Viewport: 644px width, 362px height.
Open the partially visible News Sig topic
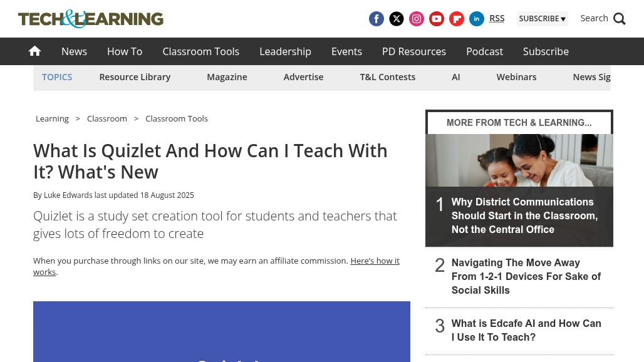(x=591, y=77)
